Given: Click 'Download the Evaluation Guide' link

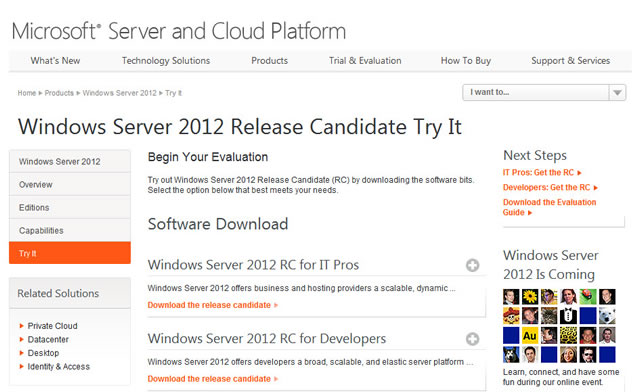Looking at the screenshot, I should [x=549, y=207].
